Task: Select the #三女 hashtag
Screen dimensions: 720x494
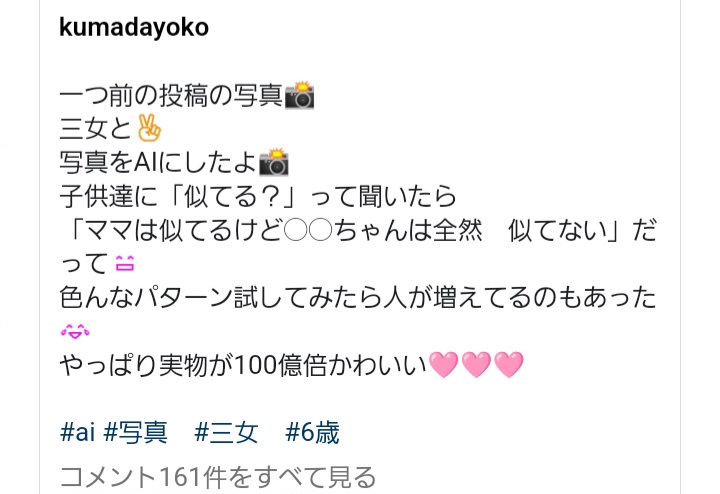Action: pos(226,432)
